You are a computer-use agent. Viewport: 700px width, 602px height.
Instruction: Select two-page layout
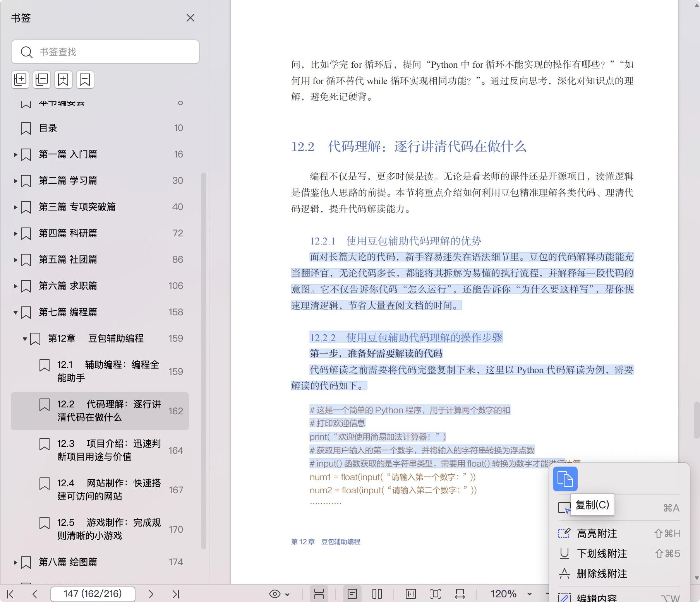coord(377,594)
